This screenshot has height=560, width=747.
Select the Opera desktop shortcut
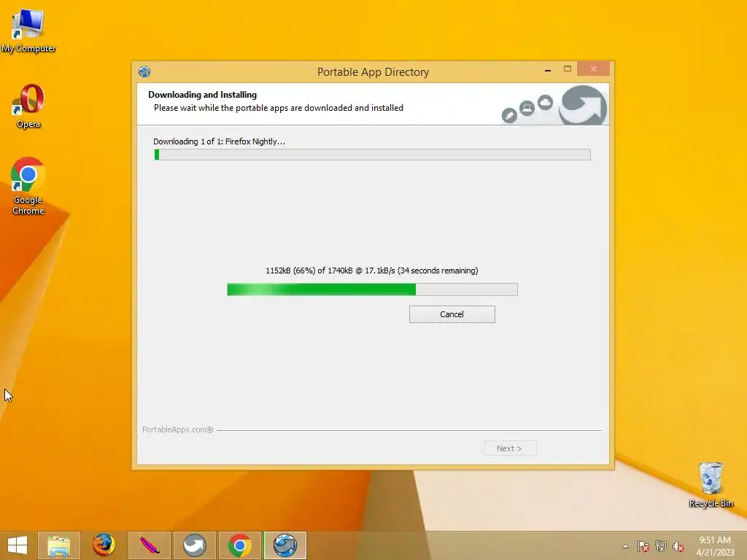click(28, 106)
